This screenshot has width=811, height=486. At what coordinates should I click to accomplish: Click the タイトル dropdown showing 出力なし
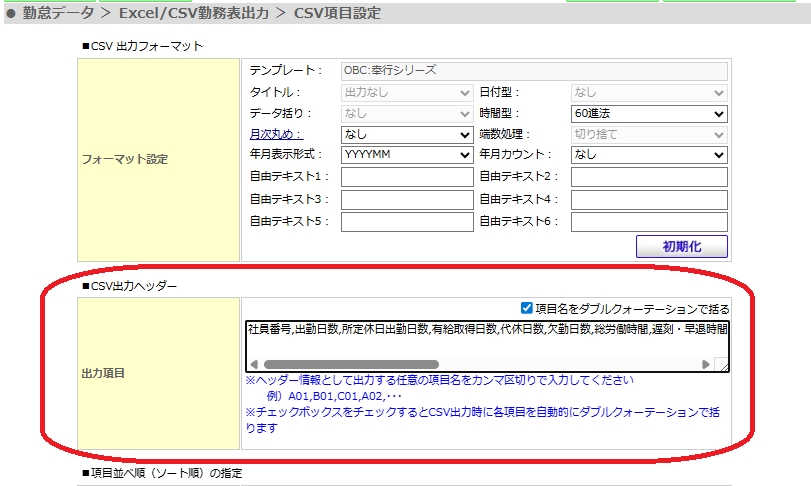pyautogui.click(x=406, y=92)
